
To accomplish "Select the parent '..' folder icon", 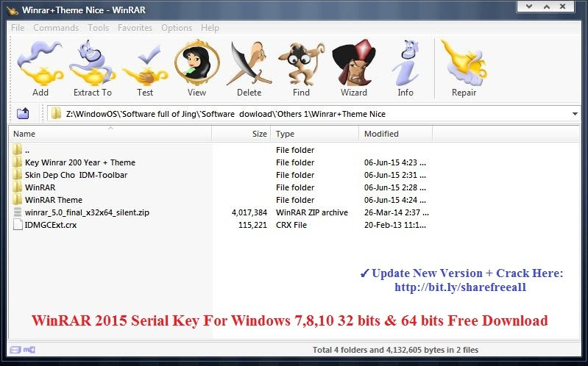I will (17, 149).
